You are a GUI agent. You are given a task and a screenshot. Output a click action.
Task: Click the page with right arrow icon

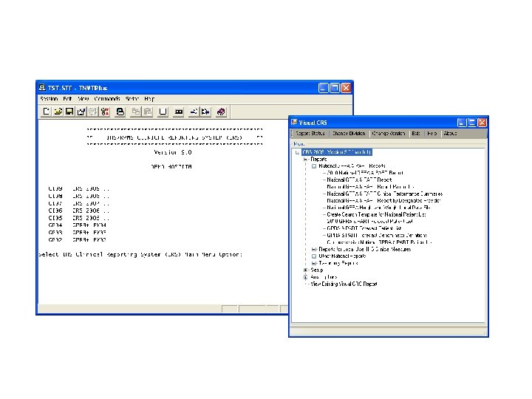pyautogui.click(x=205, y=112)
